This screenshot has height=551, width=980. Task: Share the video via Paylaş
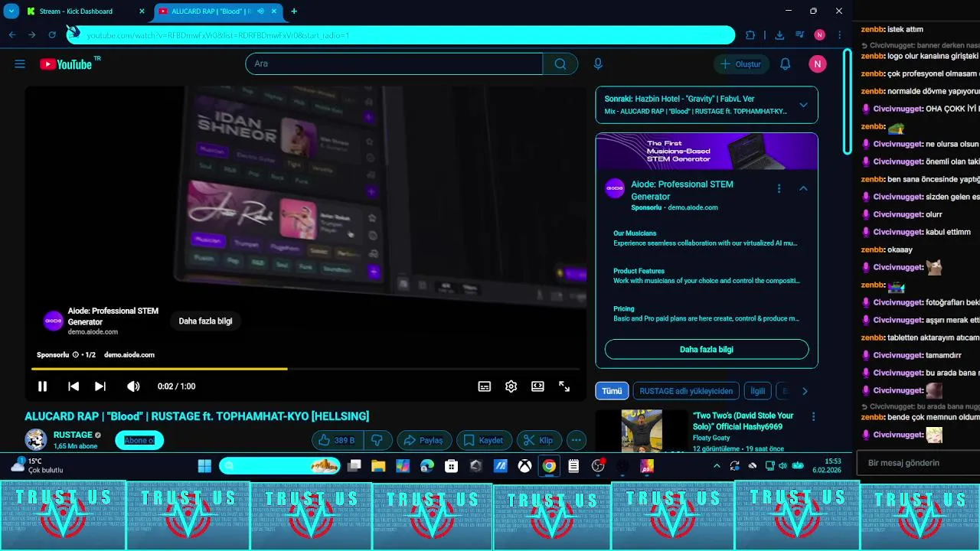(424, 440)
